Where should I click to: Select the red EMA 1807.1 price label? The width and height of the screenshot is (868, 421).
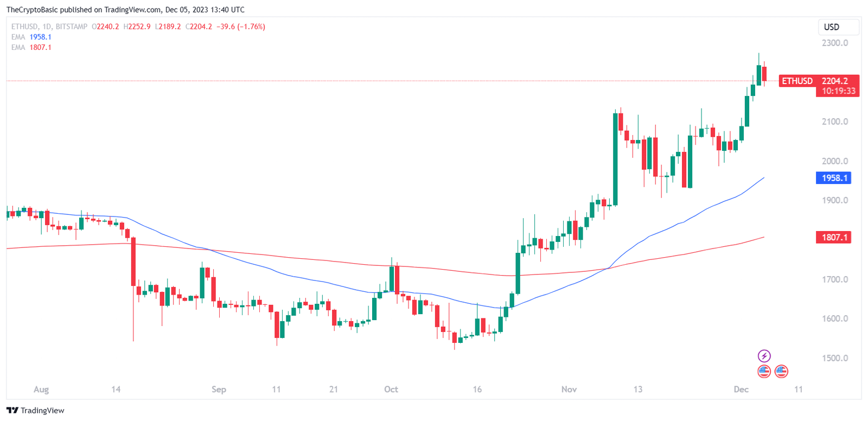[x=833, y=237]
